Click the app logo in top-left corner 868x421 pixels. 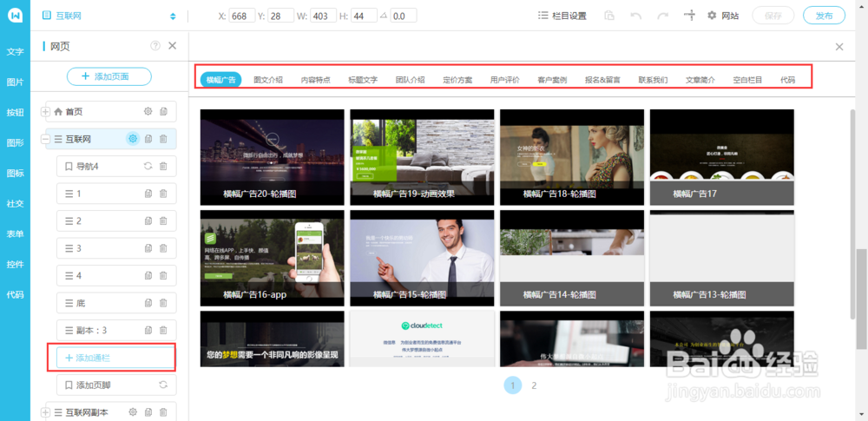(x=15, y=15)
